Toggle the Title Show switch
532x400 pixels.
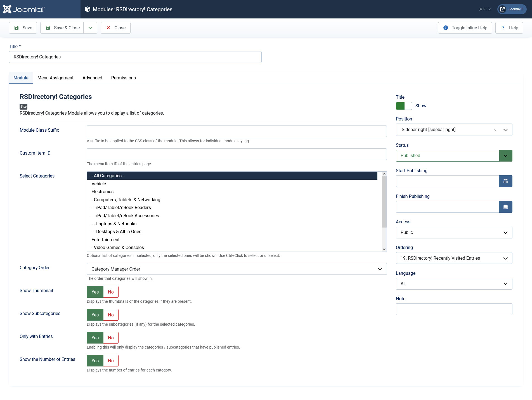(404, 106)
